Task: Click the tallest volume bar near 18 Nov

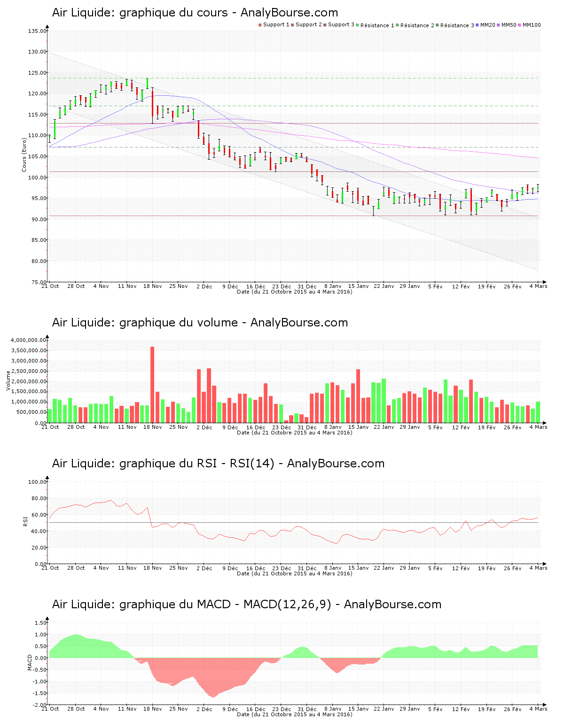Action: pyautogui.click(x=152, y=385)
